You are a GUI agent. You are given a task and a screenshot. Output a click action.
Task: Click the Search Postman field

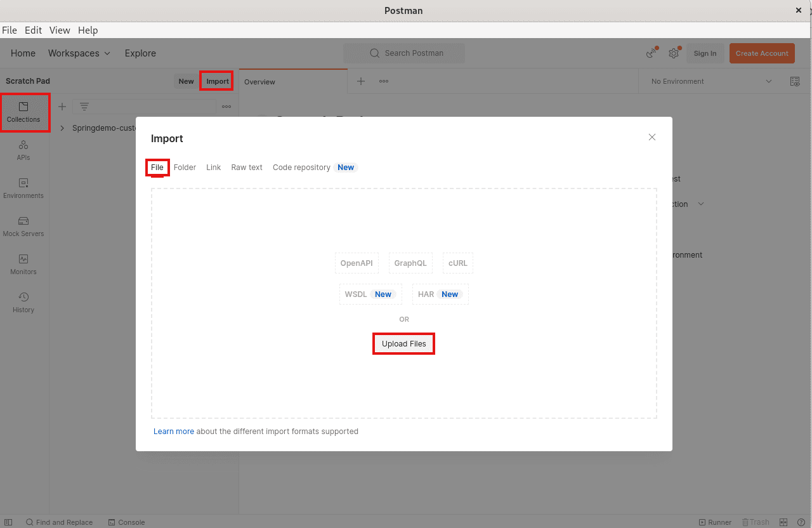tap(404, 53)
